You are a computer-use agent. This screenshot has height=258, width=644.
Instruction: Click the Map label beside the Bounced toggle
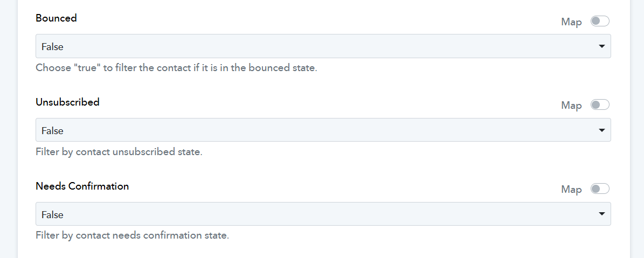571,22
